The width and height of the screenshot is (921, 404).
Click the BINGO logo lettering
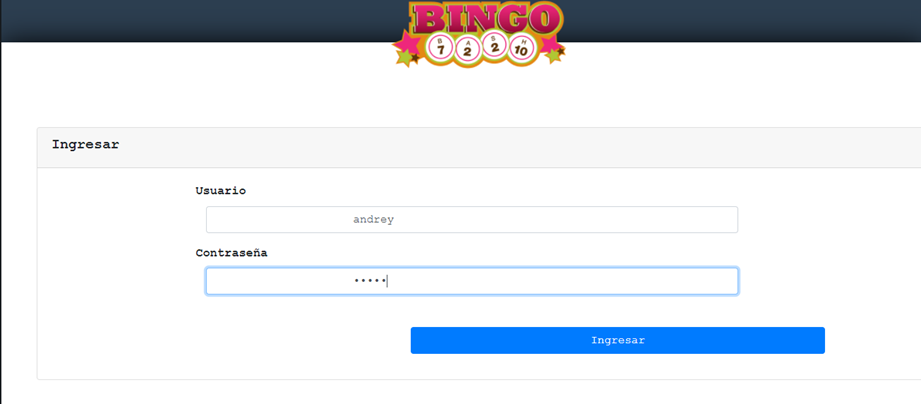point(485,18)
